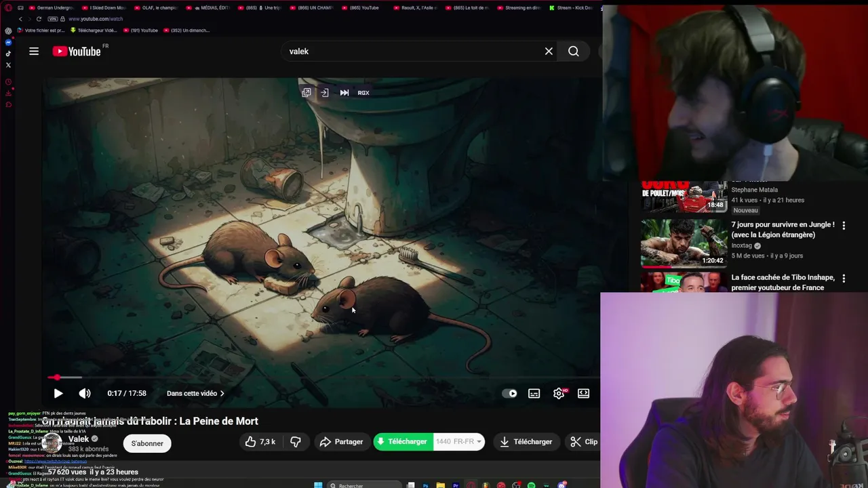Go to the YouTube home logo
The image size is (868, 488).
tap(77, 52)
